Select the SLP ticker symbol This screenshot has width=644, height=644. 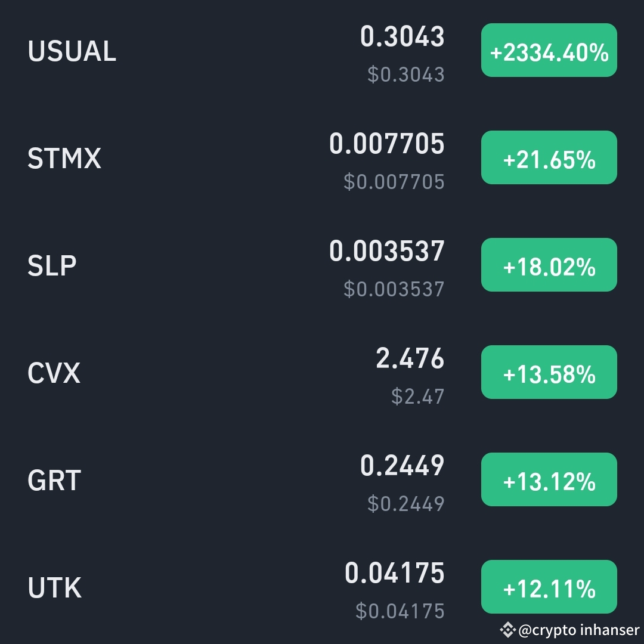[x=51, y=265]
